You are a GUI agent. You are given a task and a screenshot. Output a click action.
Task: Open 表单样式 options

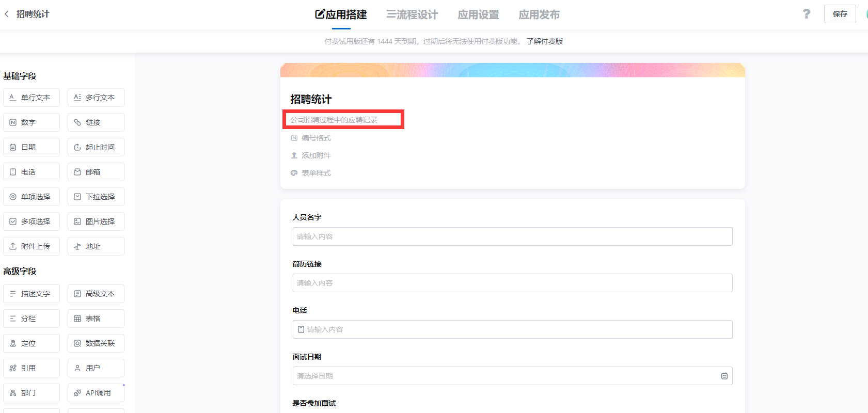click(311, 173)
